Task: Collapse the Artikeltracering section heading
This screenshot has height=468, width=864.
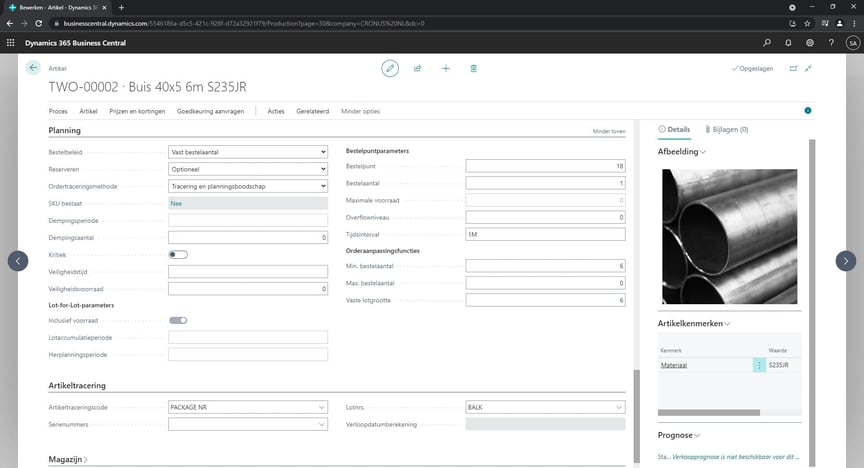Action: [77, 386]
